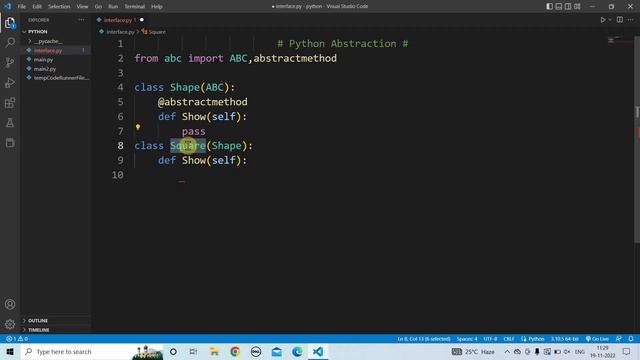This screenshot has width=640, height=360.
Task: Click the pass statement on line 7
Action: (x=193, y=131)
